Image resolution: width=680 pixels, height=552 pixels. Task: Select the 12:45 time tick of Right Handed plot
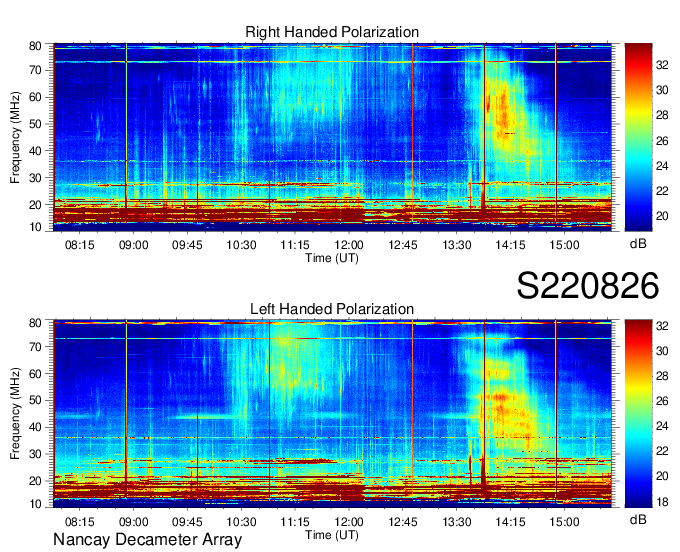403,245
